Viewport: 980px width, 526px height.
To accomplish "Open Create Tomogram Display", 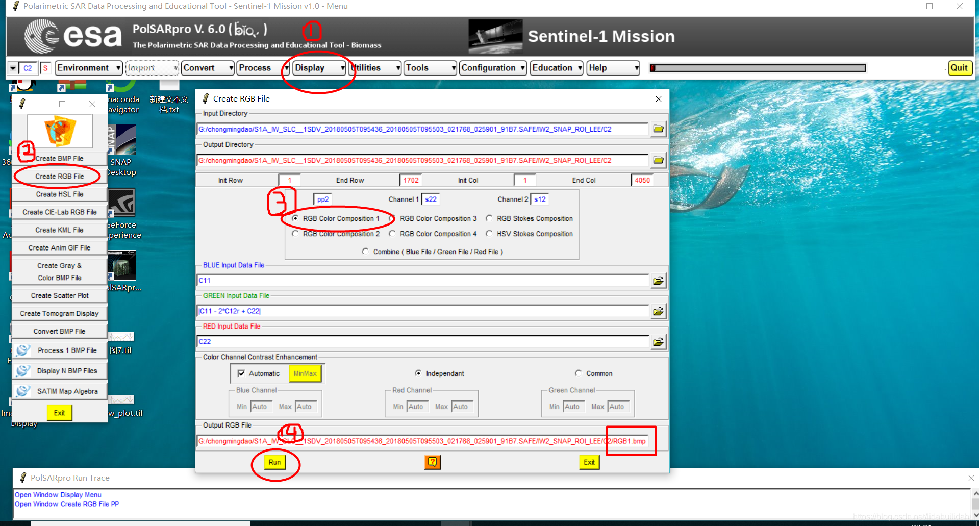I will click(x=60, y=314).
